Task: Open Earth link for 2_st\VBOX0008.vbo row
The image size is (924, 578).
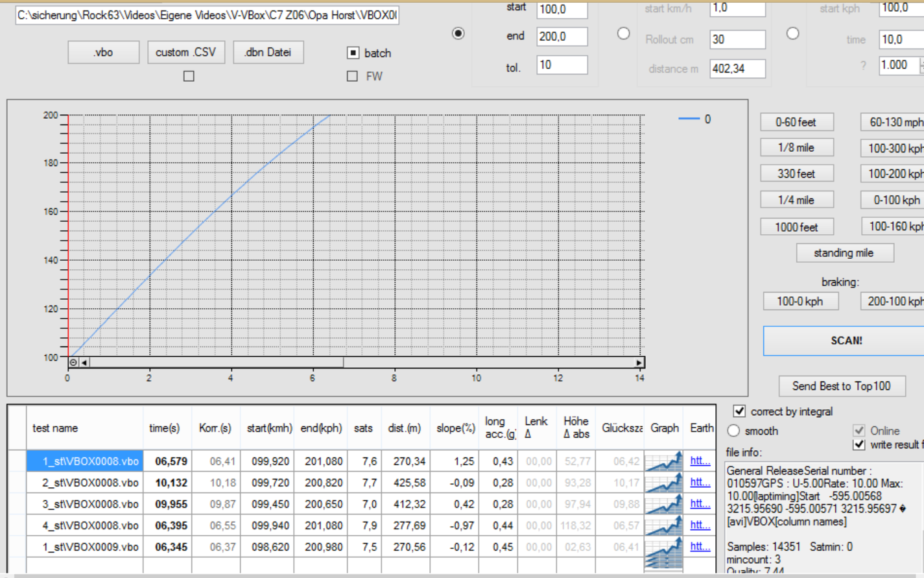Action: pyautogui.click(x=699, y=482)
